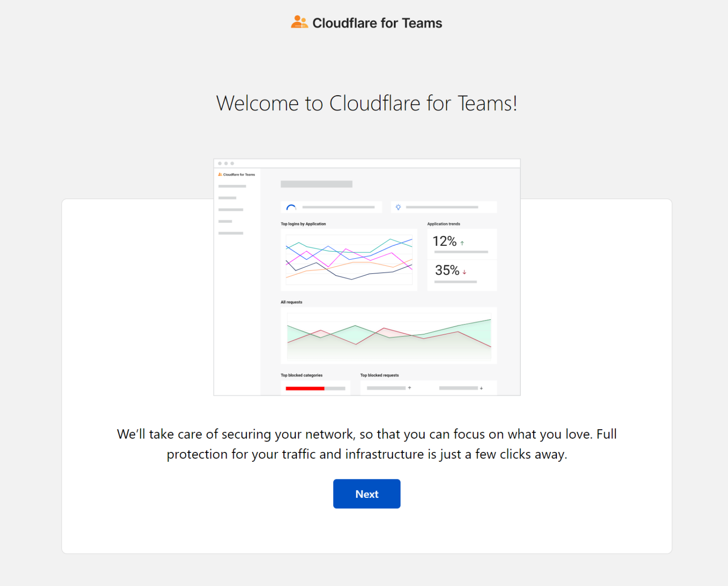Click the Cloudflare for Teams logo
Image resolution: width=728 pixels, height=586 pixels.
366,22
